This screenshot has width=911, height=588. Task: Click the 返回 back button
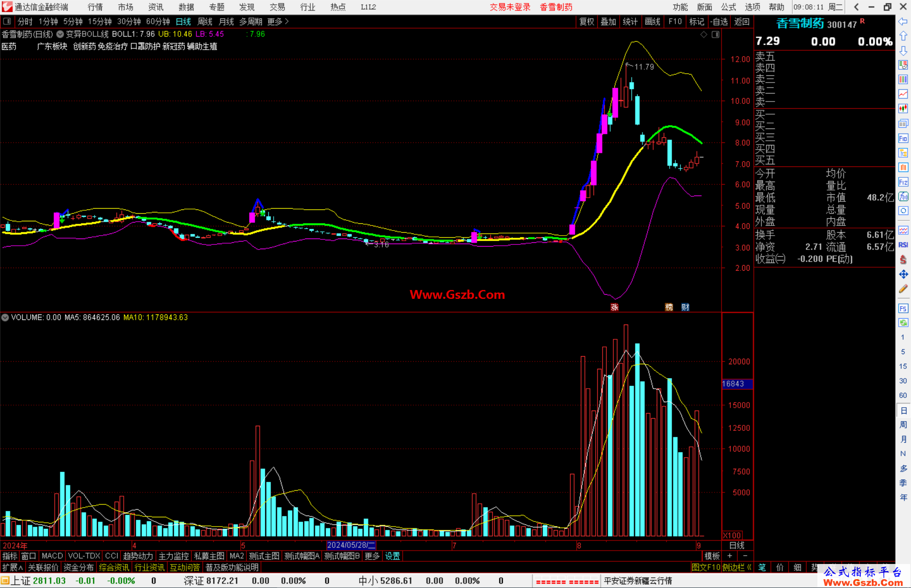click(742, 21)
